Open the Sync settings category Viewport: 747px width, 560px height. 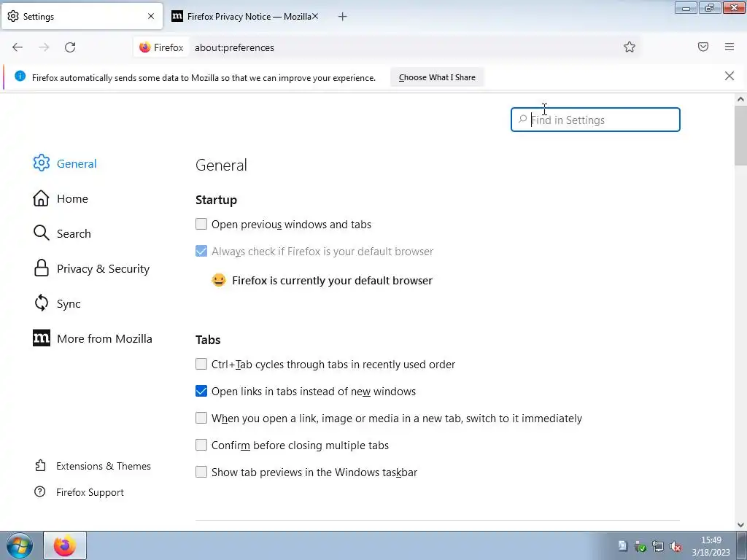point(69,304)
